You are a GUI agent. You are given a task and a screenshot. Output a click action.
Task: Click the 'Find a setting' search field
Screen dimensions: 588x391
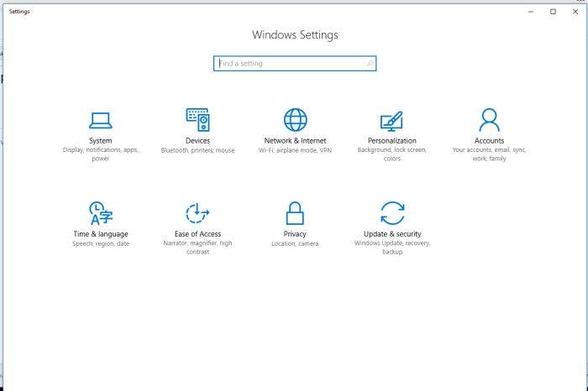[295, 63]
